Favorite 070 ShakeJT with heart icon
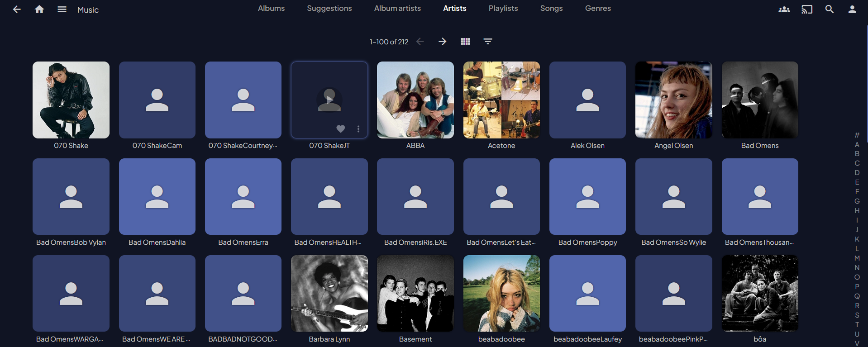The width and height of the screenshot is (868, 347). click(x=341, y=129)
